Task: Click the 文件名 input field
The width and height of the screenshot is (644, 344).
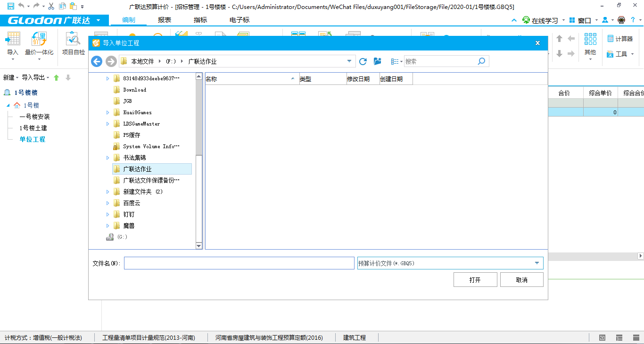Action: pyautogui.click(x=239, y=263)
